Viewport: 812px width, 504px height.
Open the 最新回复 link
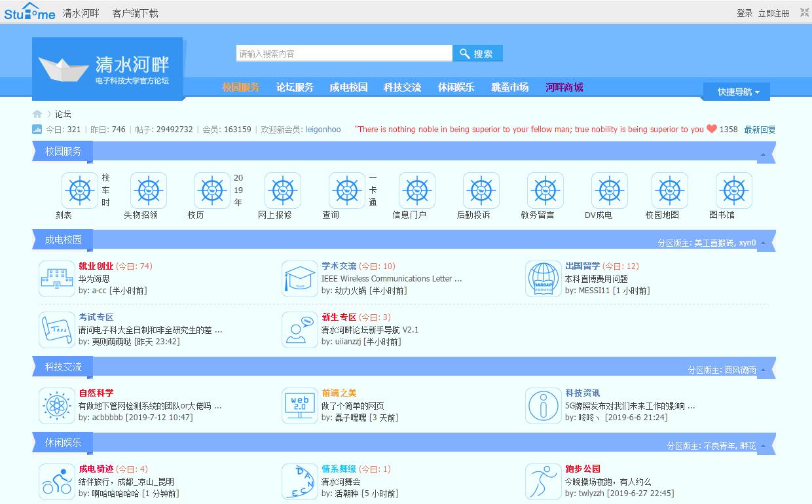760,130
